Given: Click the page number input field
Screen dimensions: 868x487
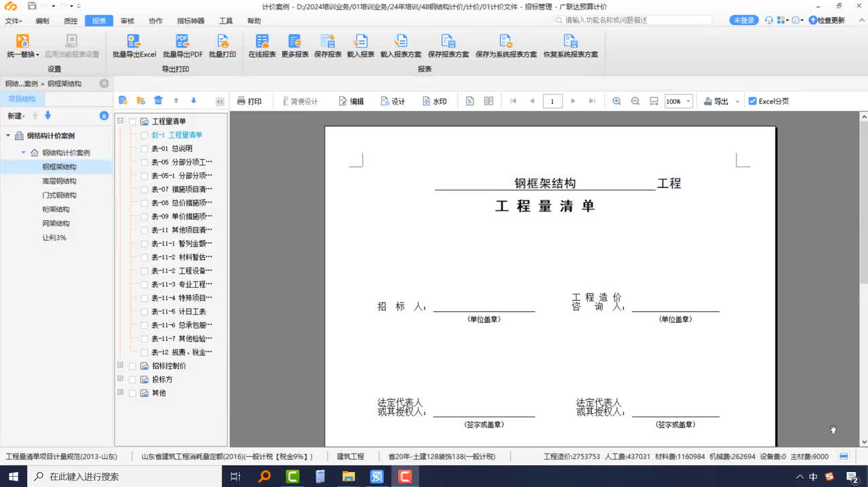Looking at the screenshot, I should click(x=553, y=102).
